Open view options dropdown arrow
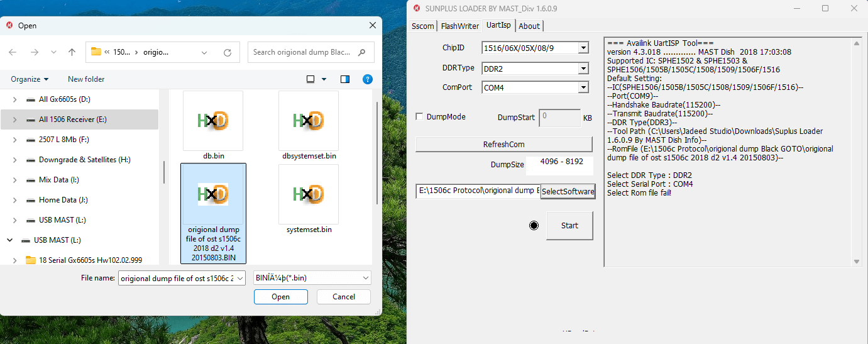This screenshot has height=344, width=868. click(x=324, y=79)
